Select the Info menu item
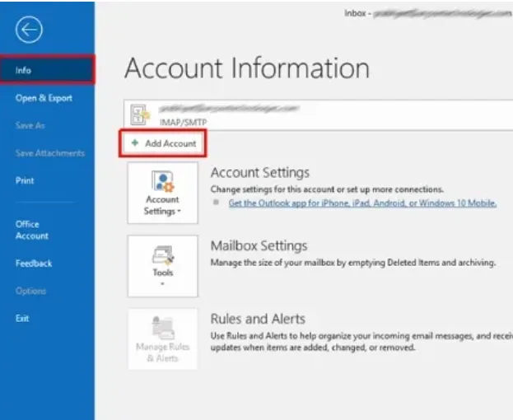Viewport: 513px width, 420px height. pyautogui.click(x=48, y=70)
